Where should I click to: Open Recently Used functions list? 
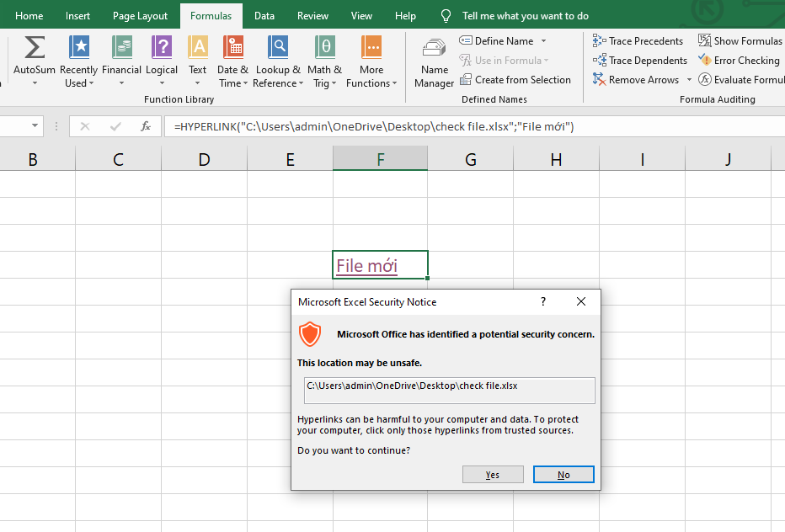79,49
